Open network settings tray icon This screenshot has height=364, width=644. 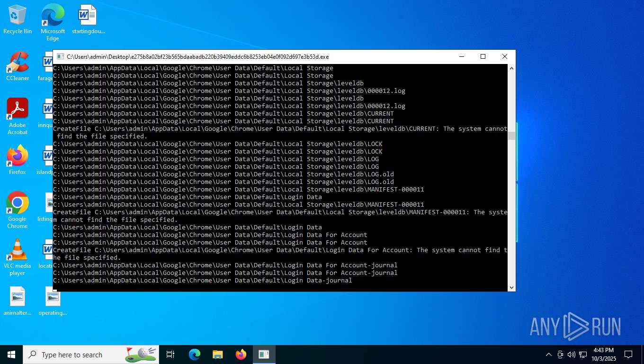[583, 355]
